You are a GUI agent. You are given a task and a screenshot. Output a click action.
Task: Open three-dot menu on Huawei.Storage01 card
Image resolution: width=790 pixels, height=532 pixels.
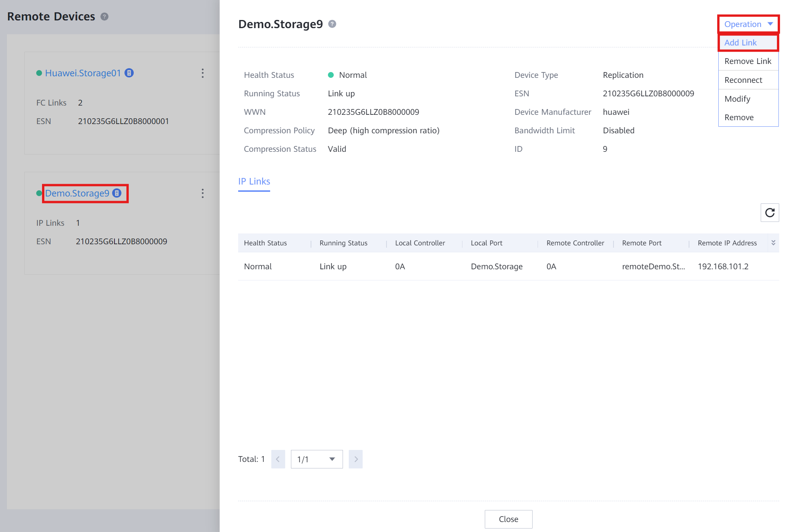[x=203, y=73]
